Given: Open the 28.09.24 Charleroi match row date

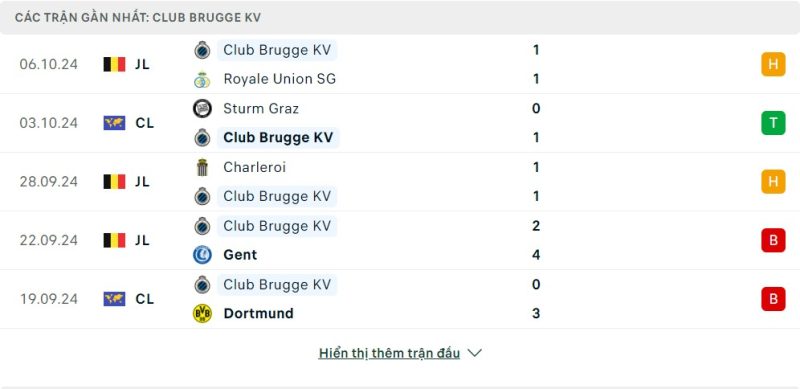Looking at the screenshot, I should [x=49, y=182].
